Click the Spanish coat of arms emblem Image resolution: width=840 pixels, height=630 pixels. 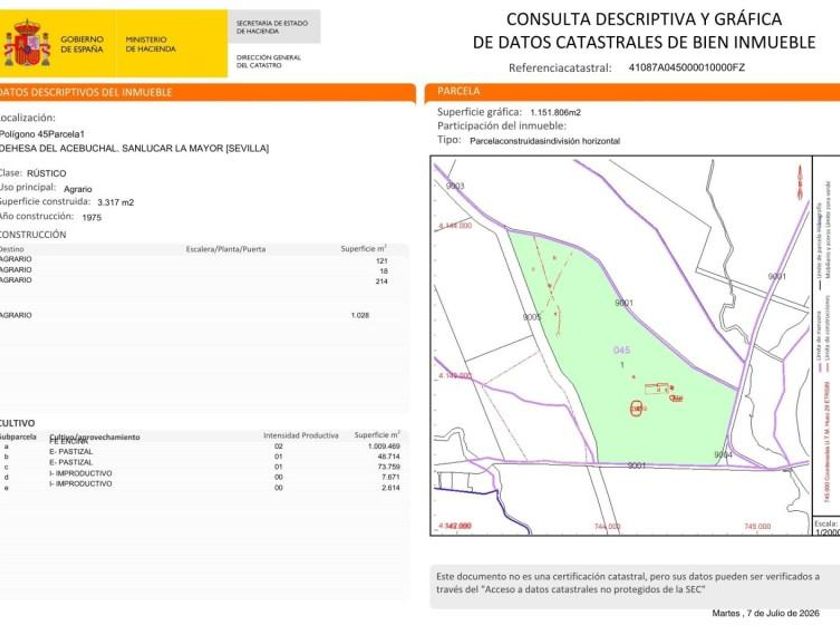click(x=27, y=43)
